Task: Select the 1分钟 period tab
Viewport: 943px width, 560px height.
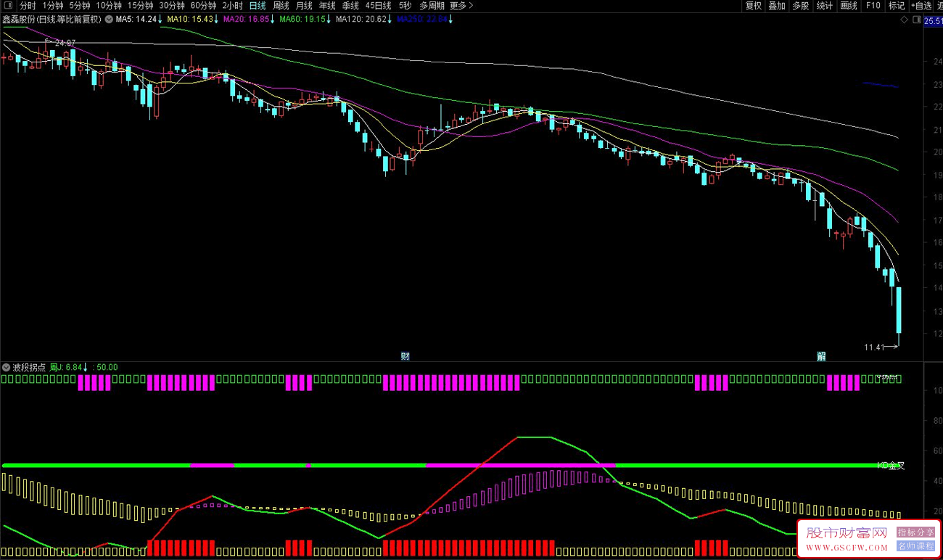Action: 52,5
